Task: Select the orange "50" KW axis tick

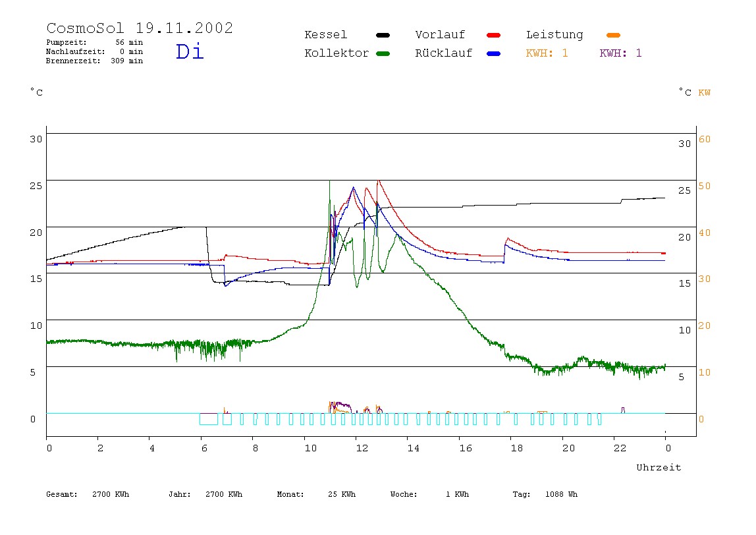Action: pos(705,186)
